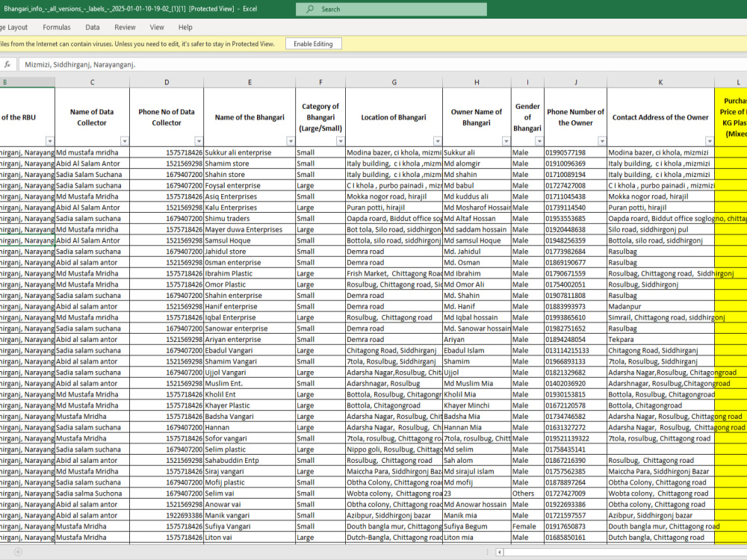The height and width of the screenshot is (560, 747).
Task: Select the cell 'Sahabuddin Entp'
Action: [x=249, y=461]
